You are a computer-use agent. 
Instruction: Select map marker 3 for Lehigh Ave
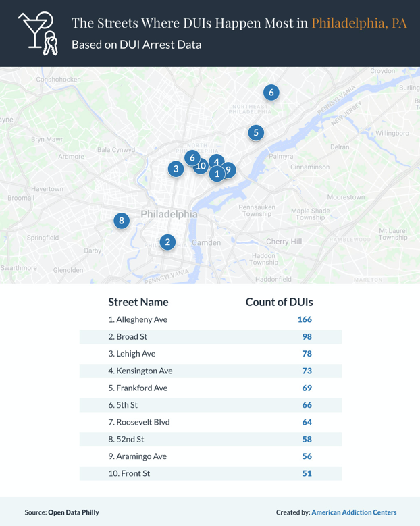point(176,169)
